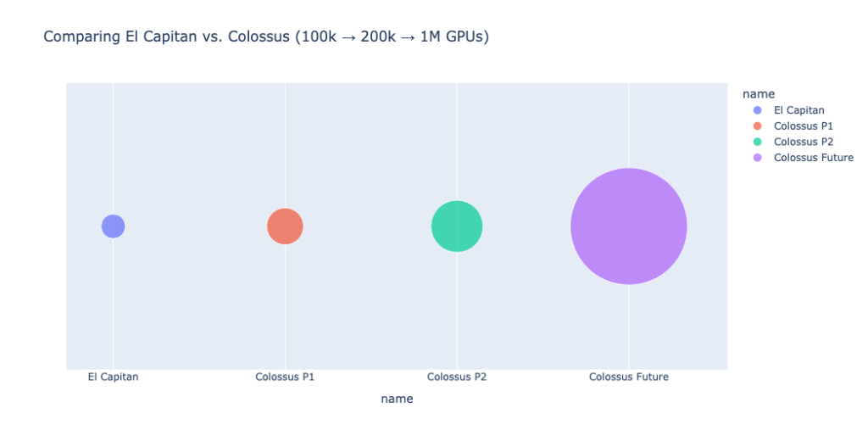This screenshot has width=868, height=436.
Task: Click the green Colossus P2 bubble
Action: pyautogui.click(x=457, y=226)
